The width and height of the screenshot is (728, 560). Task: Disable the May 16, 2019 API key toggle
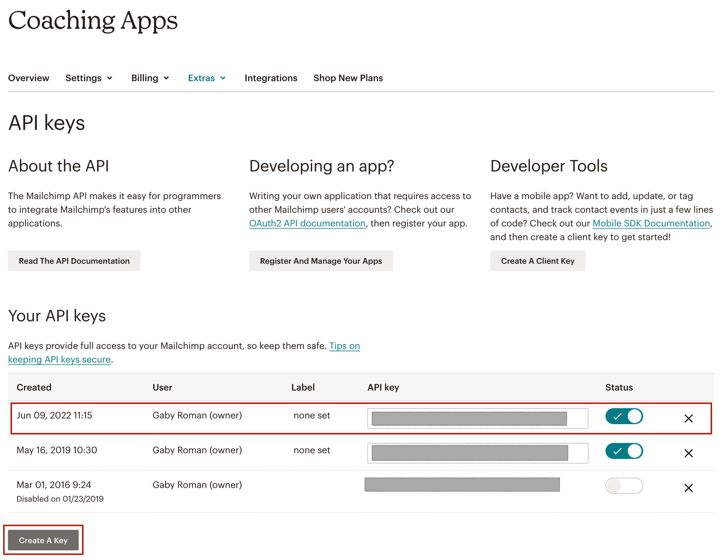click(624, 451)
